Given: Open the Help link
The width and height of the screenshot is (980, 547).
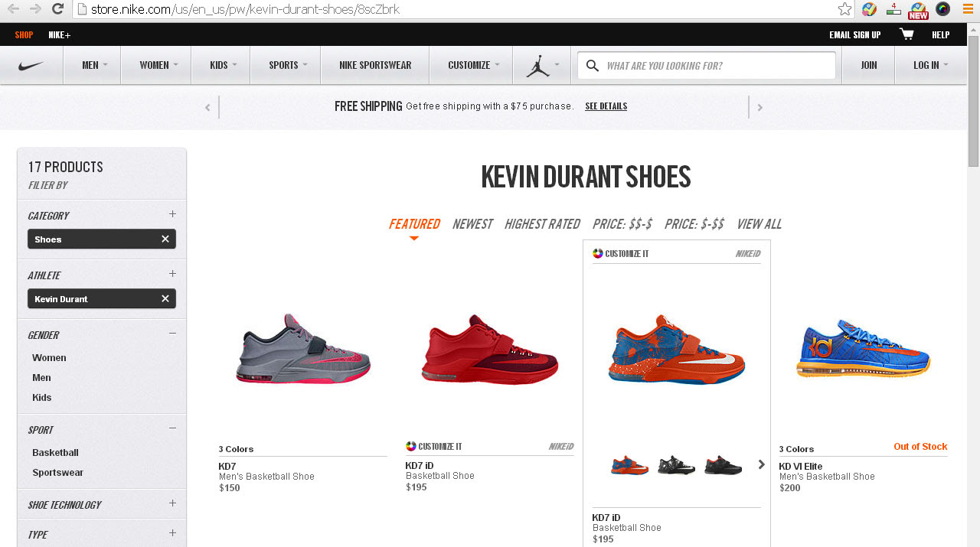Looking at the screenshot, I should point(940,34).
